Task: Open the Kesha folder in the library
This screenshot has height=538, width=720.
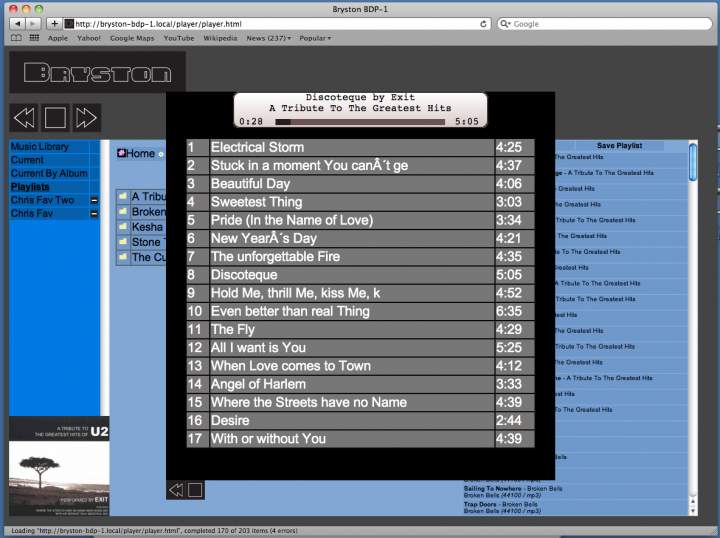Action: (147, 227)
